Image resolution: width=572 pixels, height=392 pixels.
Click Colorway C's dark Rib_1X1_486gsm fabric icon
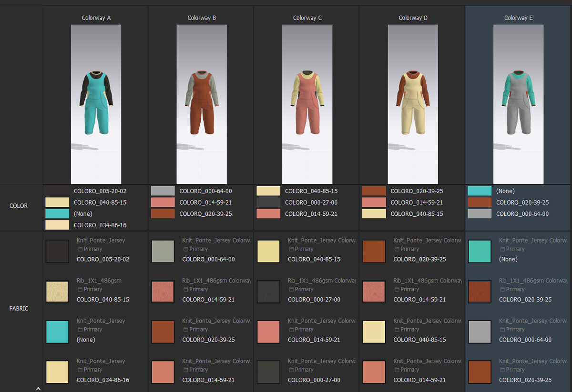(268, 292)
